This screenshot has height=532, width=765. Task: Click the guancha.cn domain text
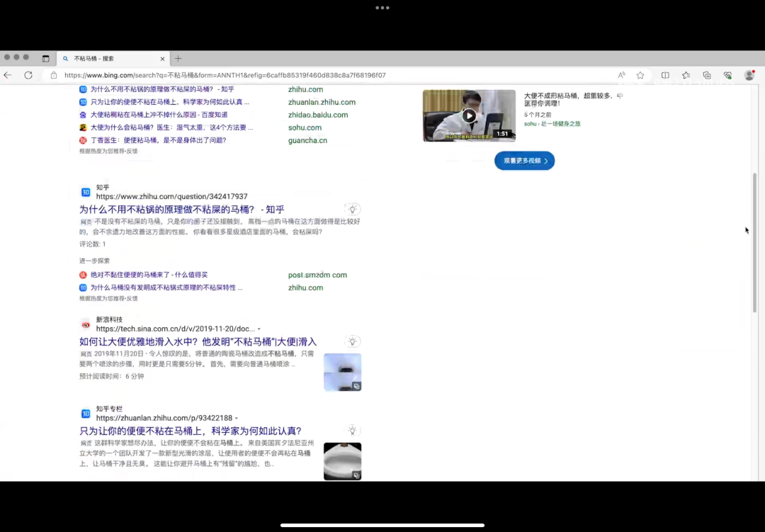point(308,140)
